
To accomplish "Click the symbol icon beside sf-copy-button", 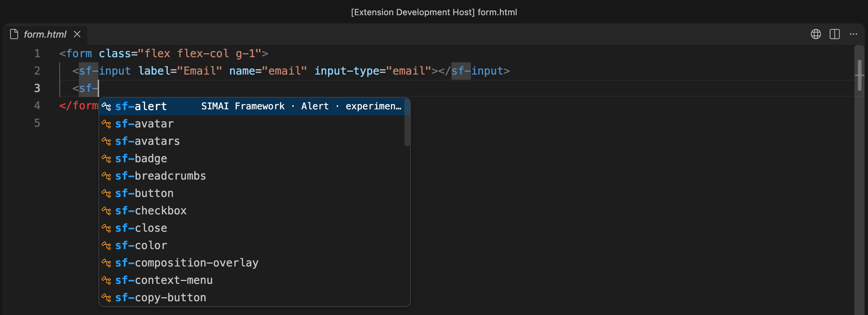I will (106, 298).
